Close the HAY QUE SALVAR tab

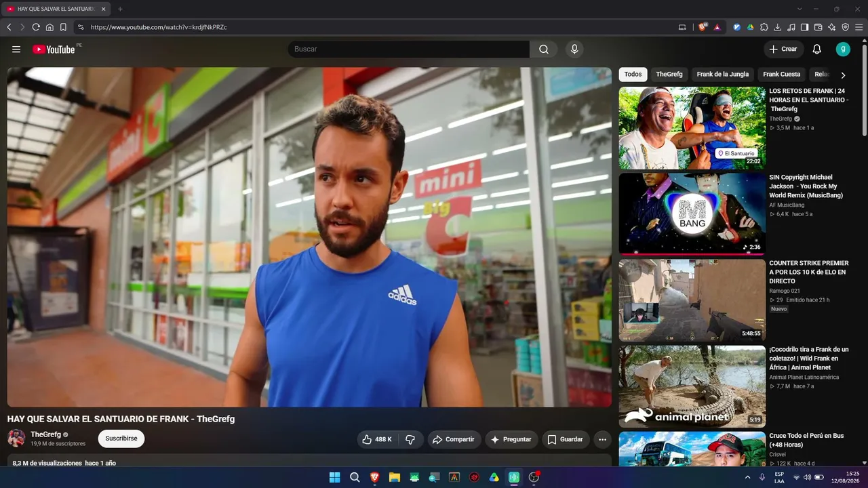[103, 9]
